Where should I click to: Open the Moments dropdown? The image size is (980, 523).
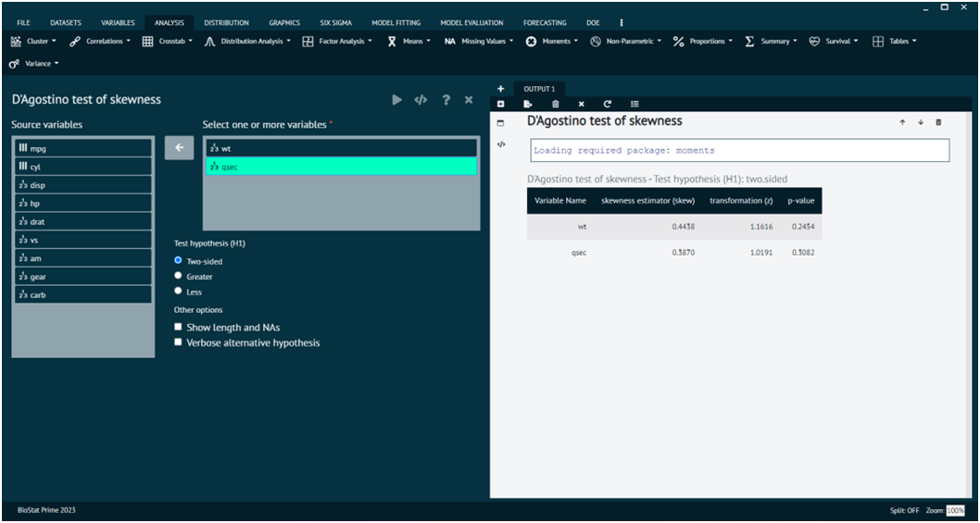(552, 42)
